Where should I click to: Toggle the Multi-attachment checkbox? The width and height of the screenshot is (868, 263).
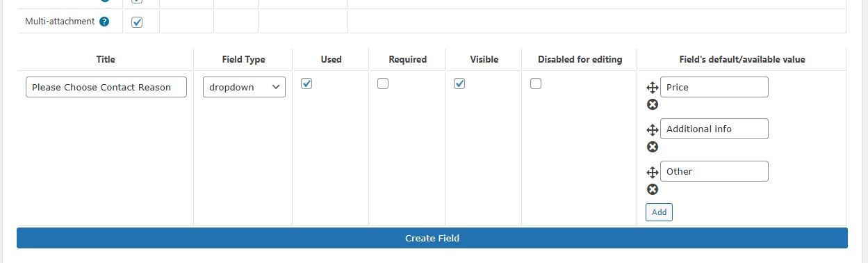(x=137, y=22)
